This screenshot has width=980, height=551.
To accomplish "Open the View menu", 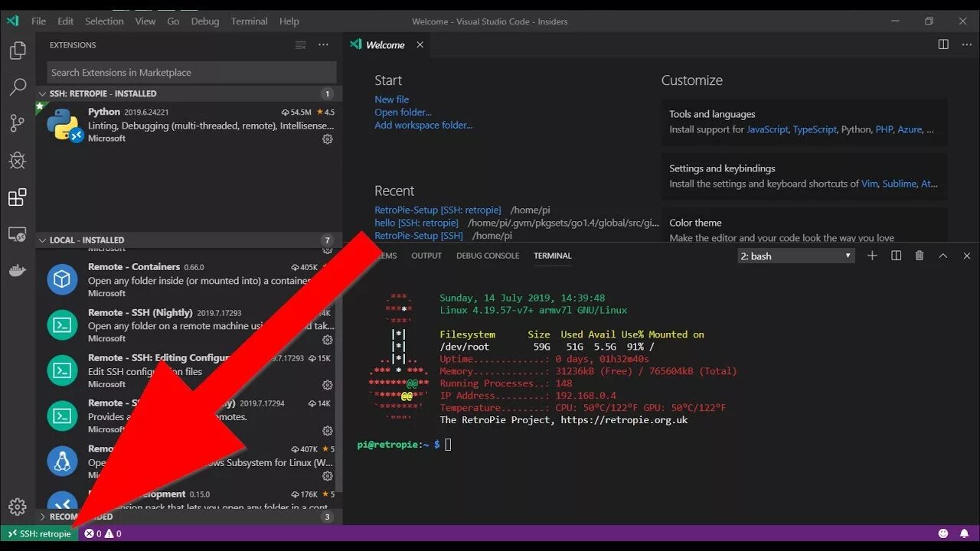I will coord(145,21).
